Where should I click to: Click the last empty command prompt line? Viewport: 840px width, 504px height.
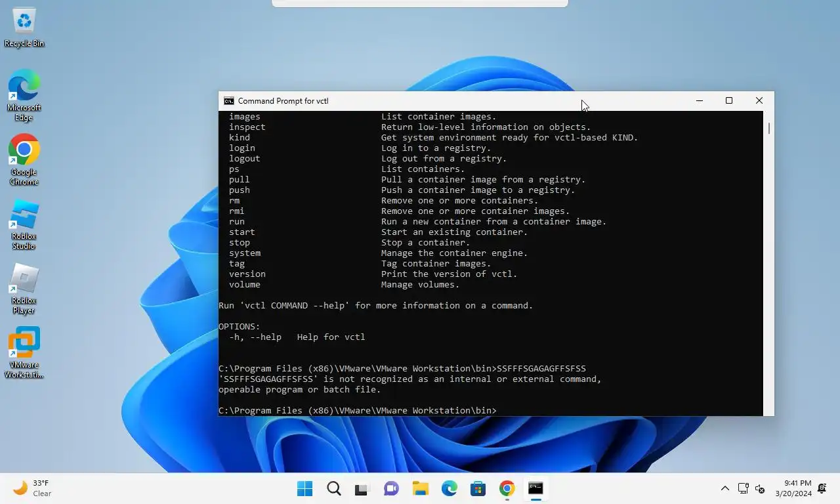pos(358,411)
